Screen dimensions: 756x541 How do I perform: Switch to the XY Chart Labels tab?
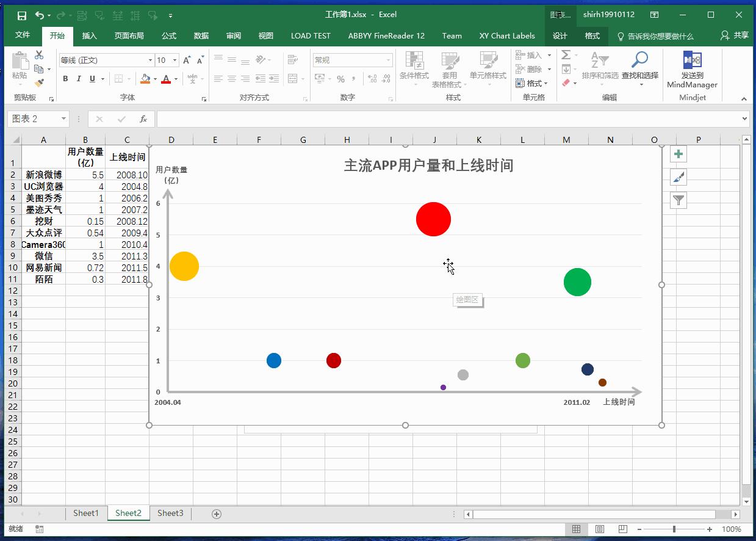coord(507,35)
